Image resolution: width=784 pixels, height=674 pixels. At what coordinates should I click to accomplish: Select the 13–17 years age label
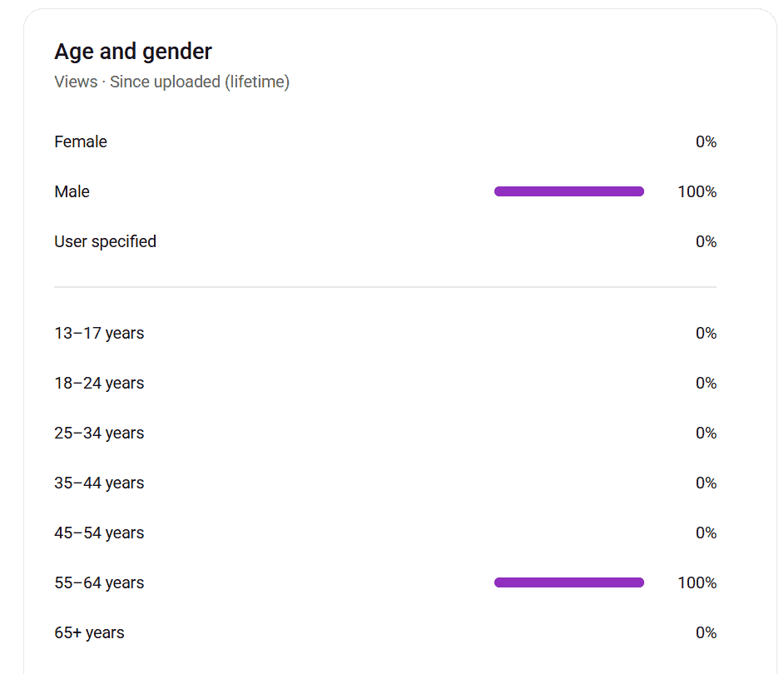[99, 333]
